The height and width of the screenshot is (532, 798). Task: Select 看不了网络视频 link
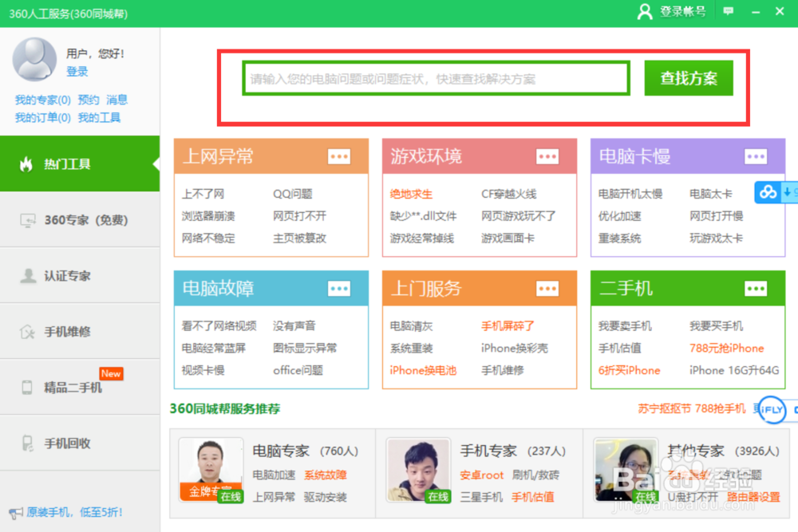coord(219,325)
